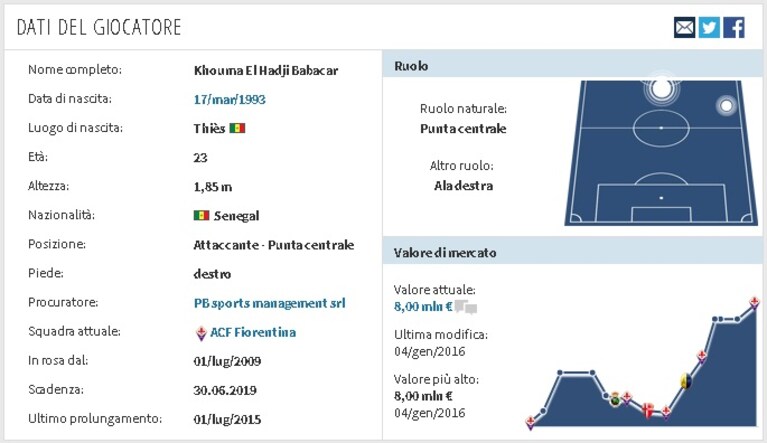Click the red-white shield crest on chart

(648, 410)
